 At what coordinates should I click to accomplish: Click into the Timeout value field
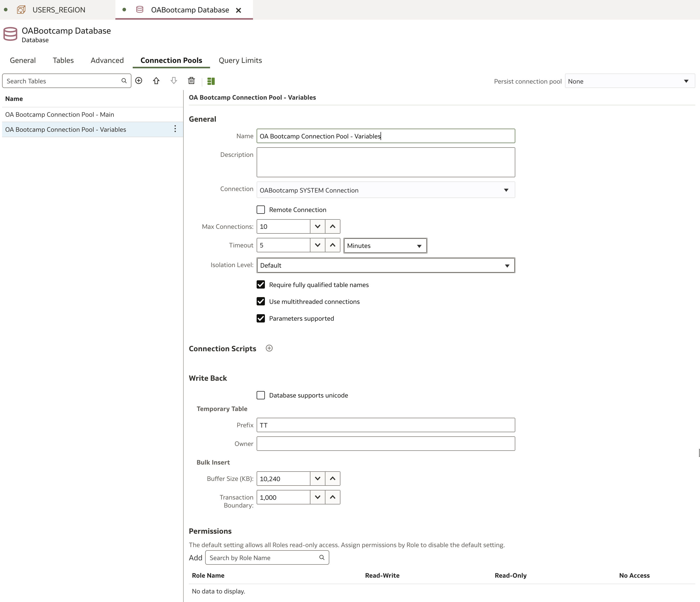(x=284, y=245)
